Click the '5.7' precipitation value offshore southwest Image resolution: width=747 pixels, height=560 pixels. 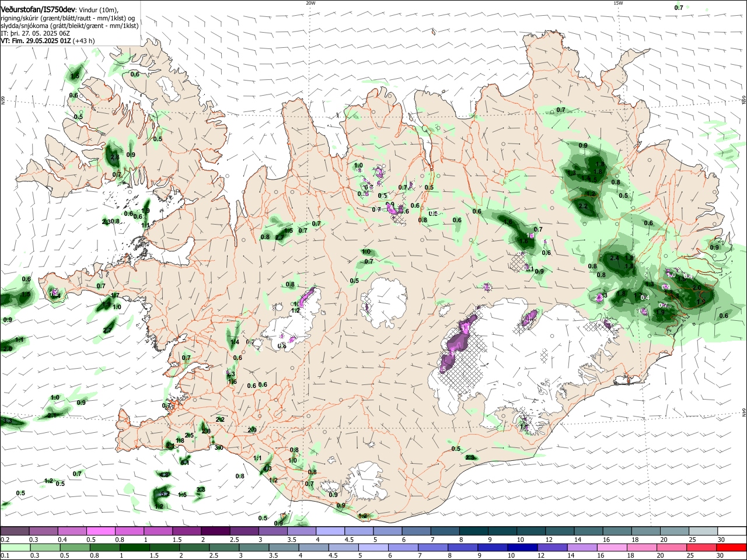coord(165,494)
